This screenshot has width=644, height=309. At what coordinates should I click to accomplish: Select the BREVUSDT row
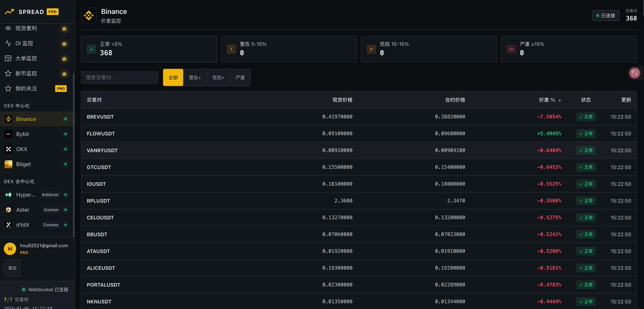point(359,117)
